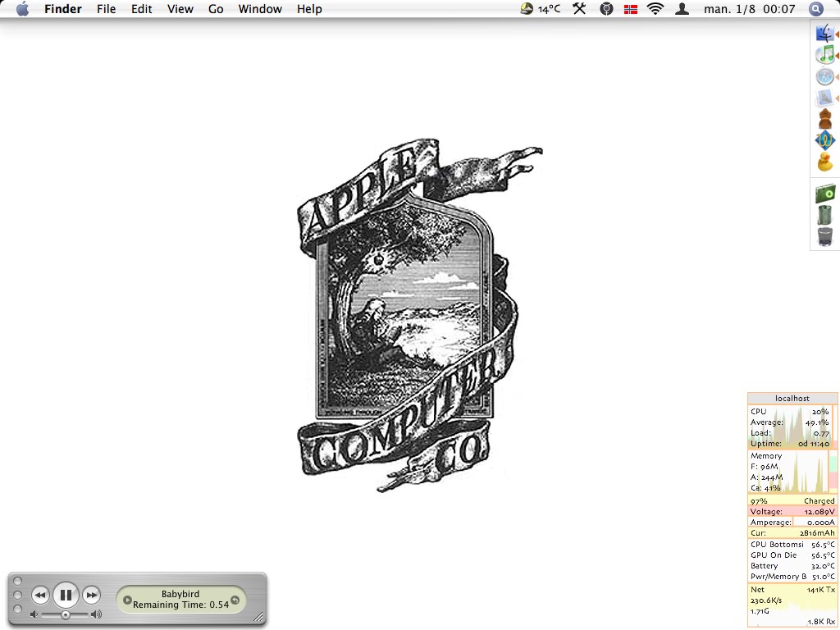Click the middle round button on iTunes player
The height and width of the screenshot is (630, 840).
tap(17, 596)
